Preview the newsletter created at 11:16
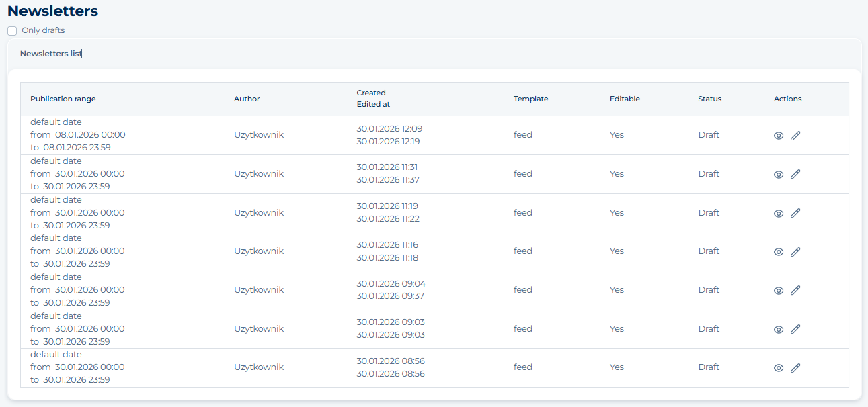The height and width of the screenshot is (407, 868). [x=779, y=252]
